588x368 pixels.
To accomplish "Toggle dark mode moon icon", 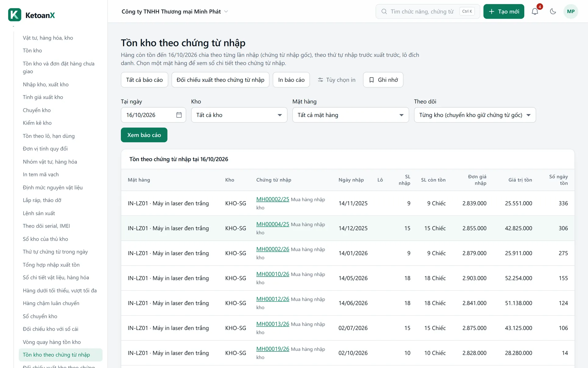I will pos(553,12).
